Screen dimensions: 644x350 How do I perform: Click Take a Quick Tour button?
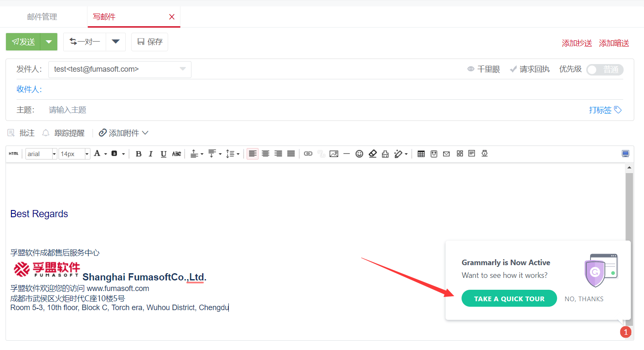click(x=509, y=299)
